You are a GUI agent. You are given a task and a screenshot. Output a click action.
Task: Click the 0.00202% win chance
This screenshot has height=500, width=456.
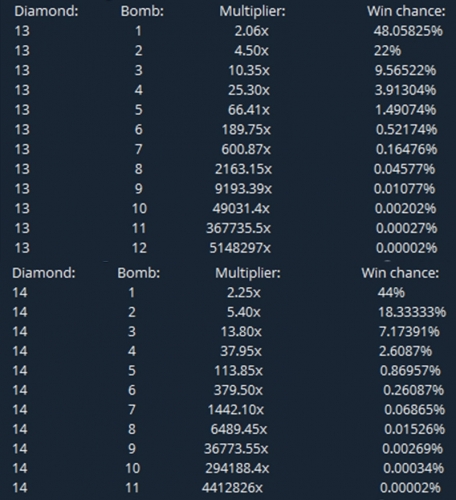coord(405,208)
